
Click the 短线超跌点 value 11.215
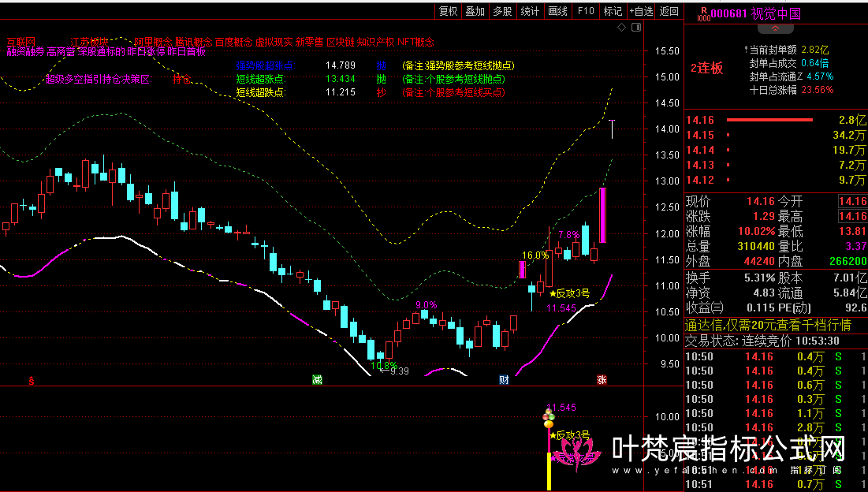click(340, 92)
